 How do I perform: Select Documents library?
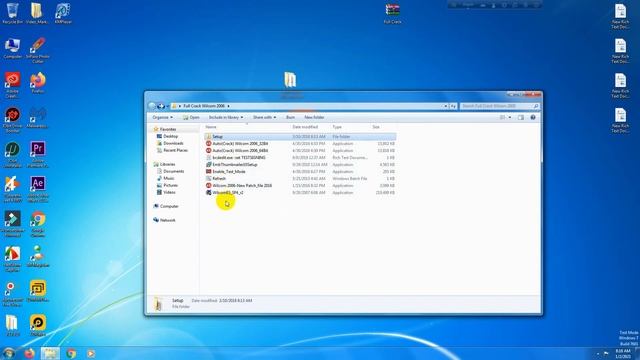click(x=173, y=171)
